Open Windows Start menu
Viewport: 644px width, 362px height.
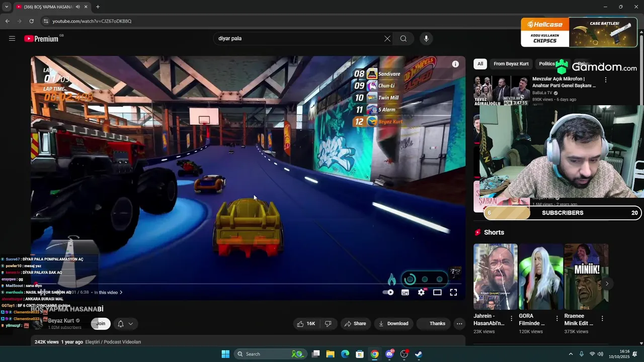click(225, 354)
